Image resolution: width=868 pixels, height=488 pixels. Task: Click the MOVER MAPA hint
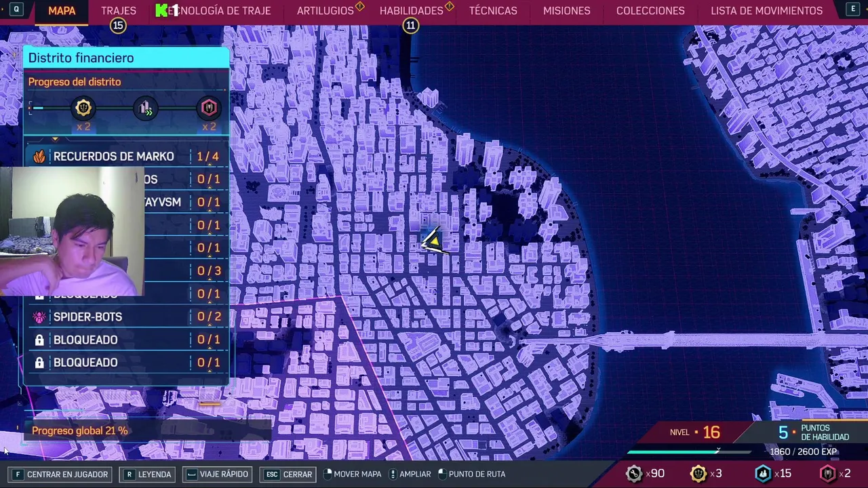pyautogui.click(x=353, y=474)
